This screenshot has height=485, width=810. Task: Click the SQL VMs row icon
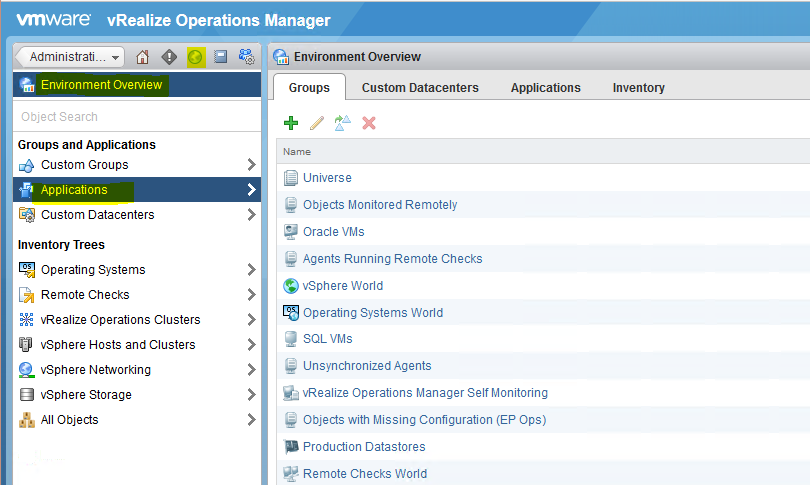point(291,339)
